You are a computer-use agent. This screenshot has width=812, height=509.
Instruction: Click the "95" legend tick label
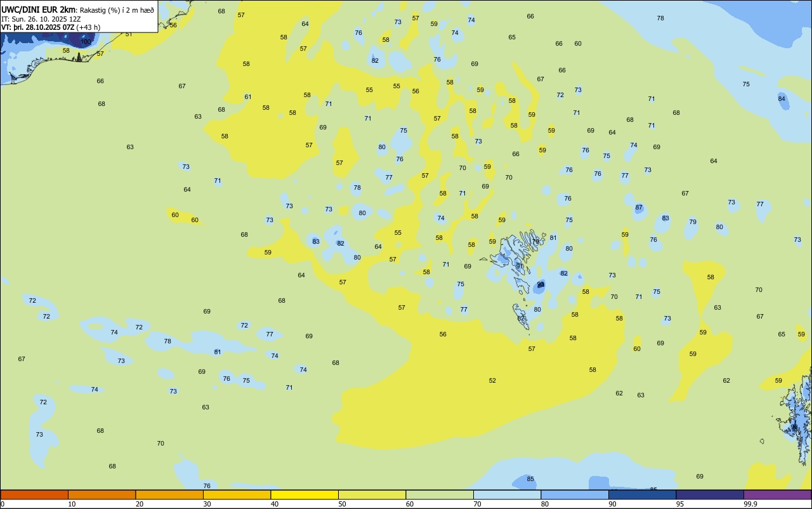click(680, 504)
